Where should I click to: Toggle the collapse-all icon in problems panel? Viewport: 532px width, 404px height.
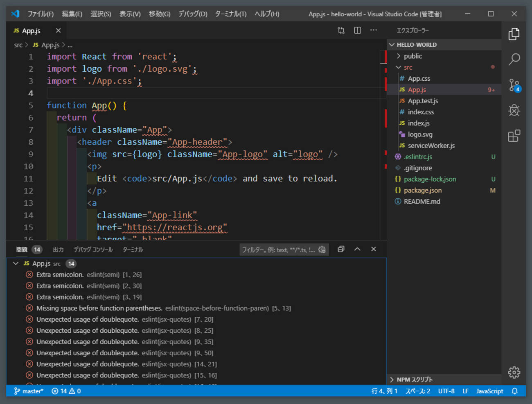[341, 249]
